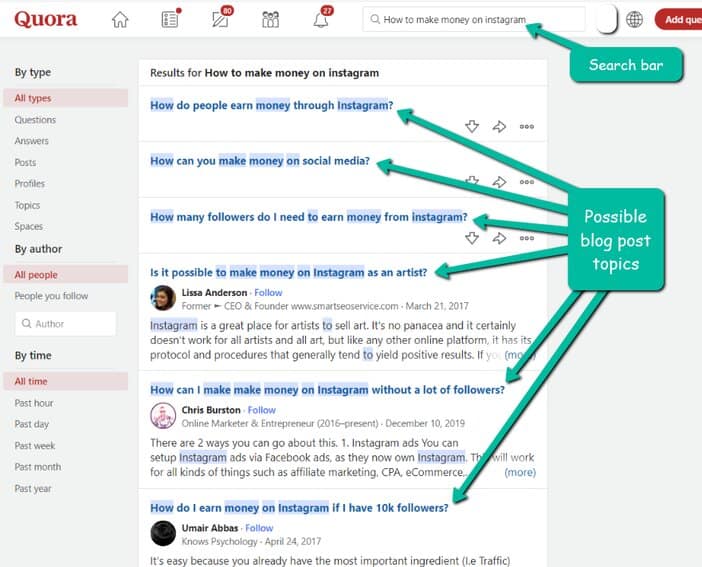Click the search magnifier icon in search bar
This screenshot has height=567, width=702.
(375, 19)
